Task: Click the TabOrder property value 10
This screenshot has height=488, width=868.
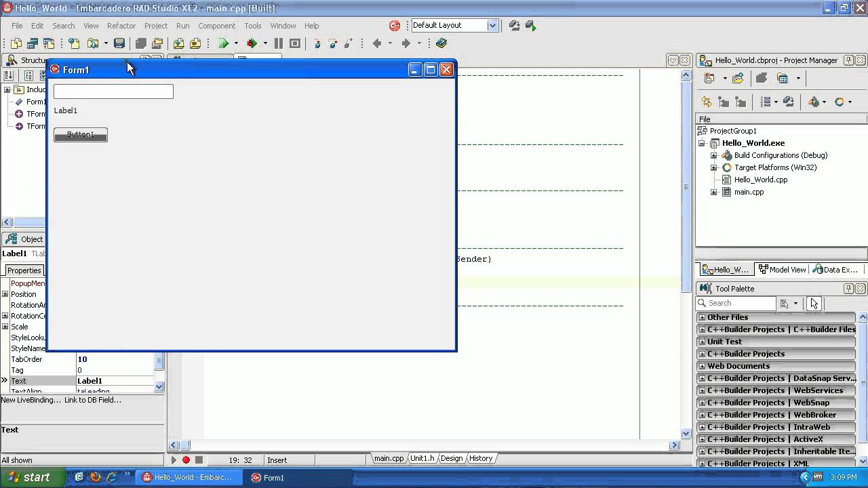Action: [115, 359]
